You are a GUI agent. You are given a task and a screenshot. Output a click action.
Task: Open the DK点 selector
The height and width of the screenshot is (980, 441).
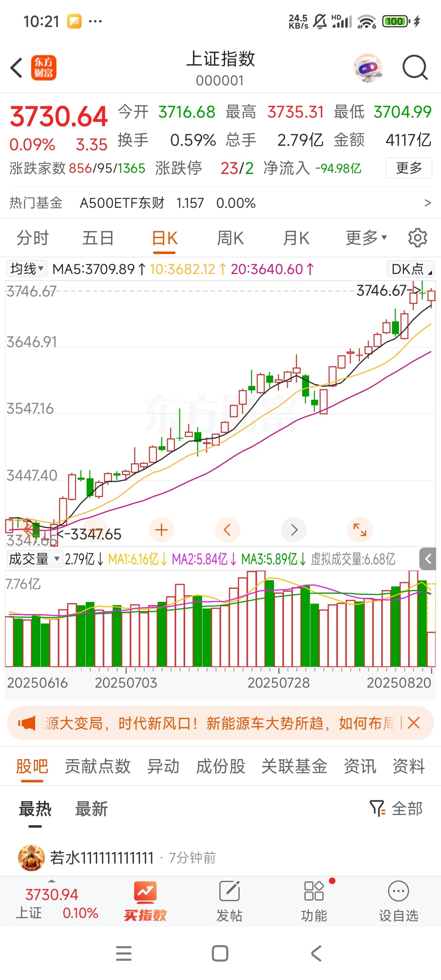[x=410, y=269]
